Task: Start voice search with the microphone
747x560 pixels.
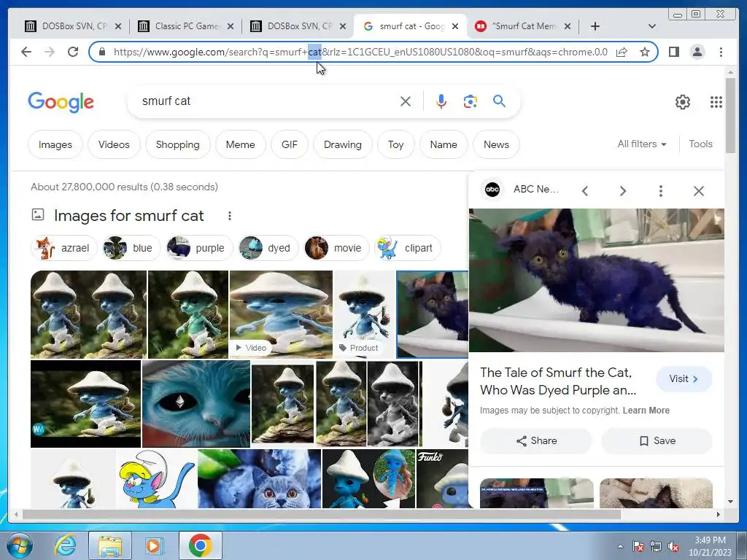Action: click(x=441, y=101)
